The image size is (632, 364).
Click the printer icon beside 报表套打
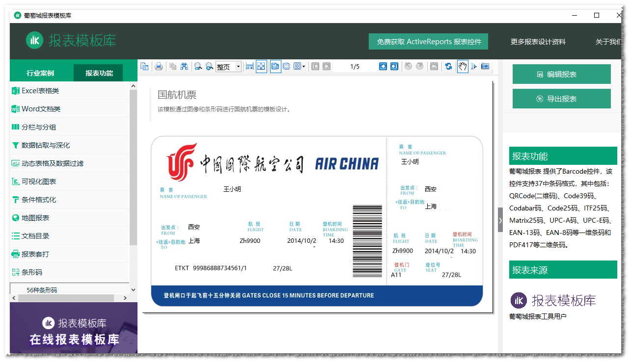click(x=16, y=254)
